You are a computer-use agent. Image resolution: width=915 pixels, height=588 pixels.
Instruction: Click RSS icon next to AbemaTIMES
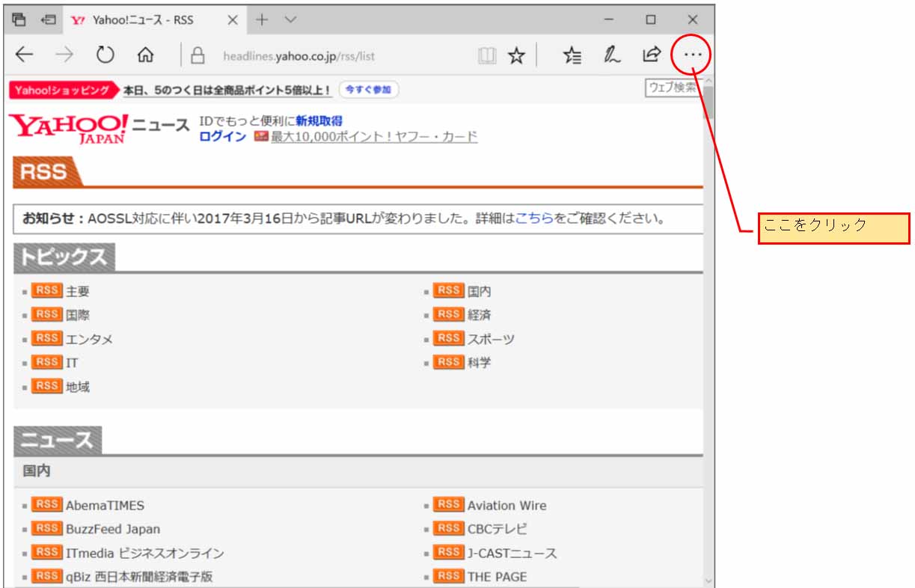[x=47, y=505]
